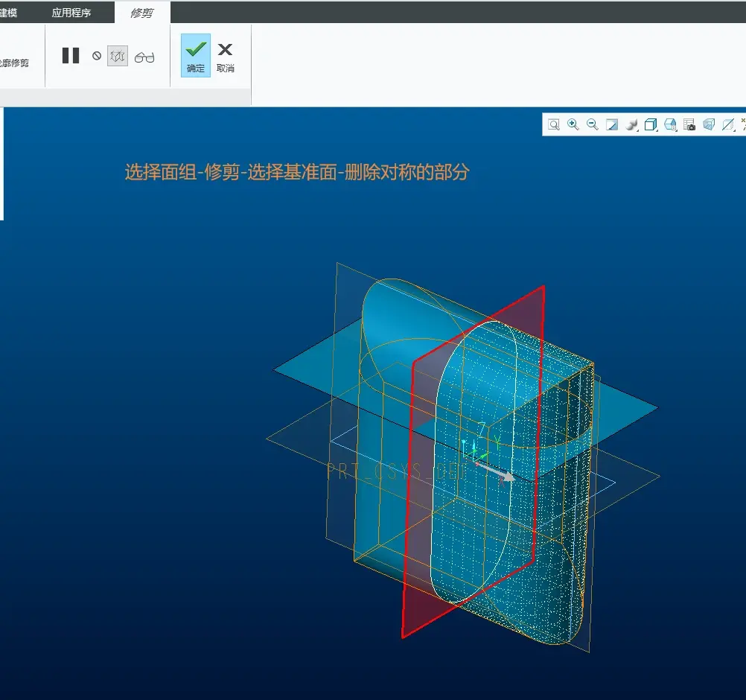746x700 pixels.
Task: Expand the Datum Display Filters dropdown
Action: 728,124
